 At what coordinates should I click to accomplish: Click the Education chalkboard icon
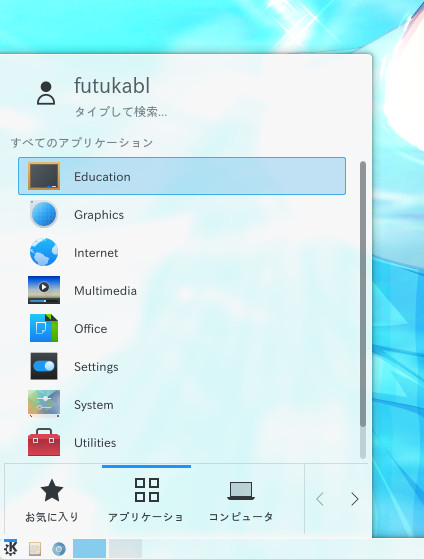44,176
